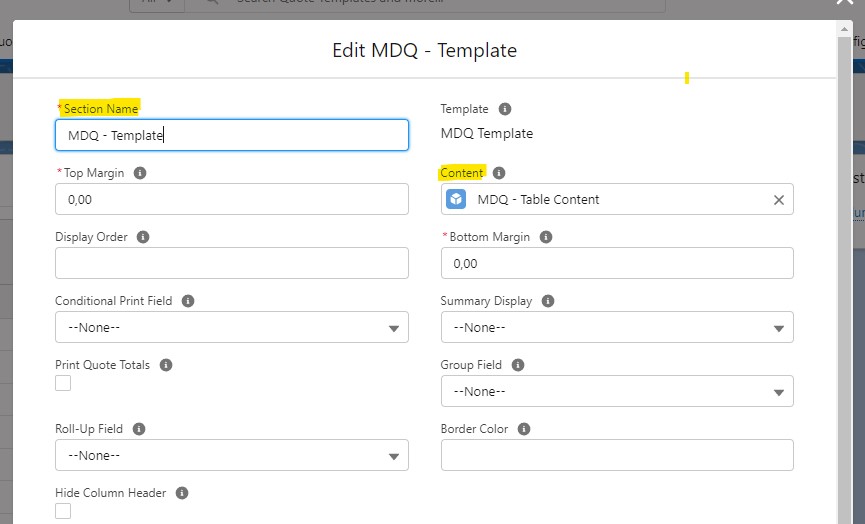Select the Bottom Margin input field

(617, 263)
